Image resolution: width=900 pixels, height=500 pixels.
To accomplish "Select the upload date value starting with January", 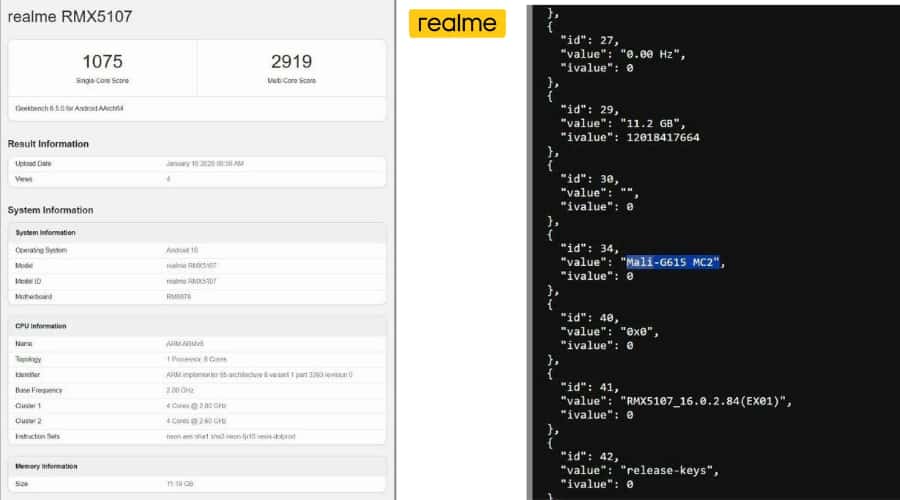I will tap(205, 164).
